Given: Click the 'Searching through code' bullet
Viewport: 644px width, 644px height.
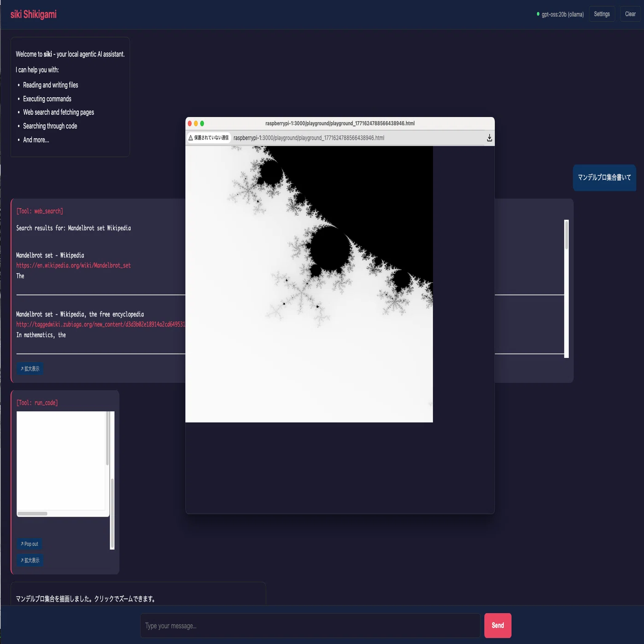Looking at the screenshot, I should 50,126.
